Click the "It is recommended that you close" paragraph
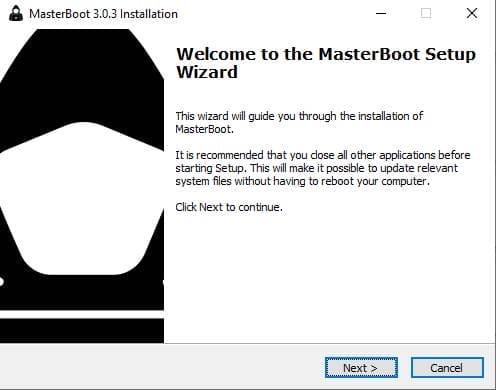 tap(323, 168)
